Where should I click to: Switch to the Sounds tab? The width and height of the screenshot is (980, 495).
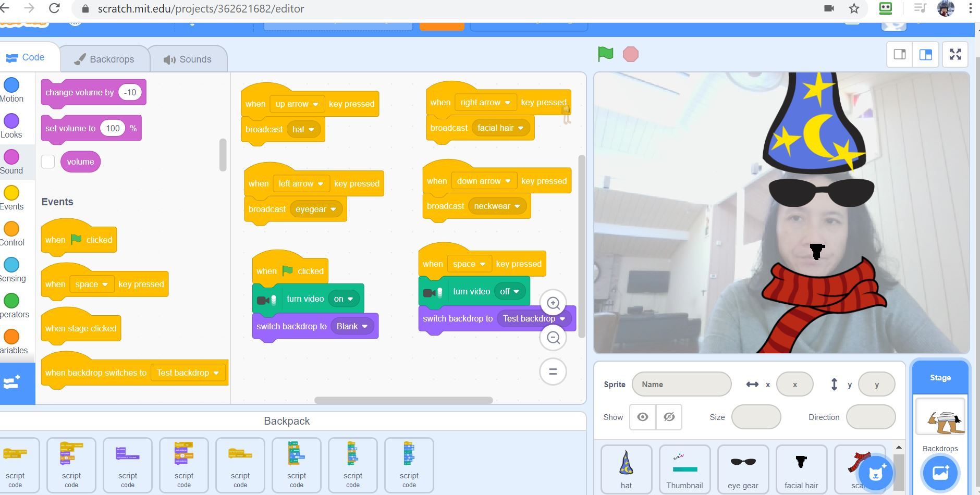point(188,59)
